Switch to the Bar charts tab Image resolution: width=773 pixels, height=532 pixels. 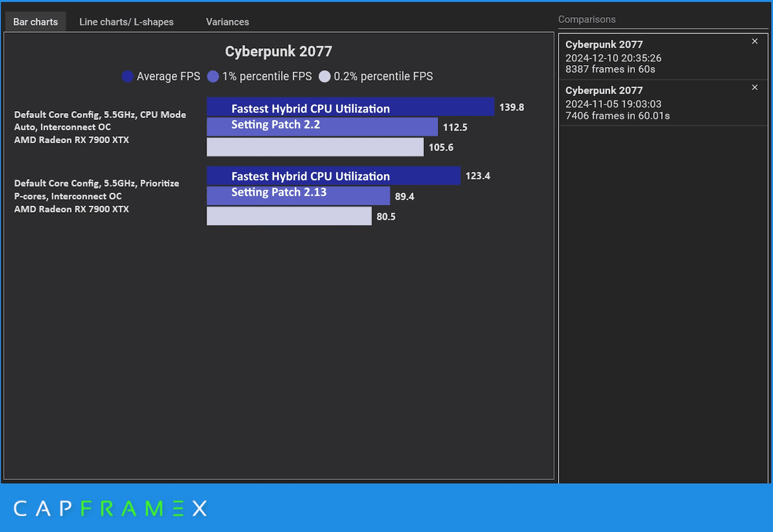tap(35, 22)
